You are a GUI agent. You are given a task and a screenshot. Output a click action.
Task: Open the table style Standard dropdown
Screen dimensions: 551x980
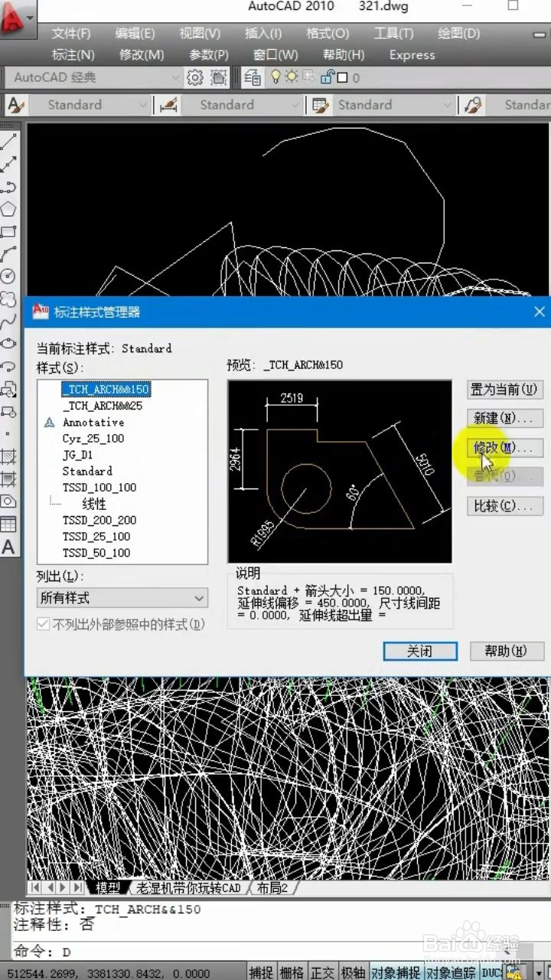(x=394, y=105)
